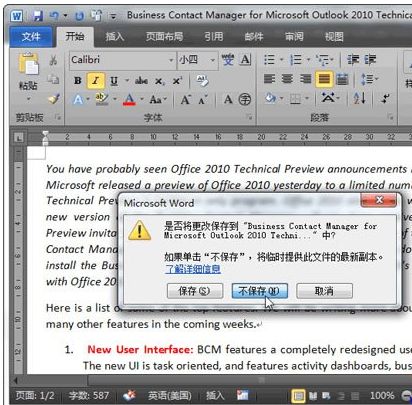Toggle Strikethrough abc formatting
This screenshot has height=405, width=412.
(141, 81)
